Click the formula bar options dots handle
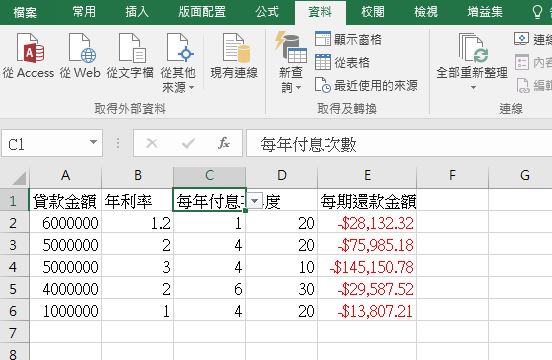Image resolution: width=552 pixels, height=360 pixels. (x=118, y=143)
